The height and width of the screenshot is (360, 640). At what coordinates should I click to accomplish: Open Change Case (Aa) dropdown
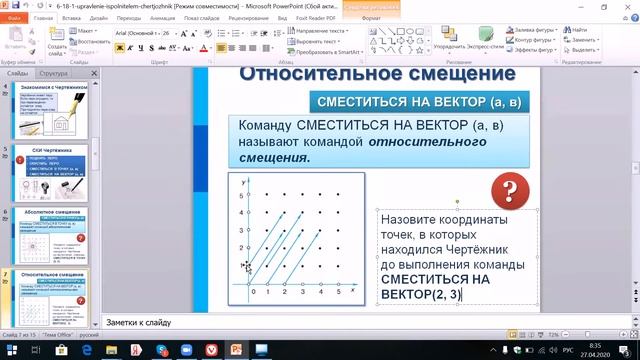(188, 48)
